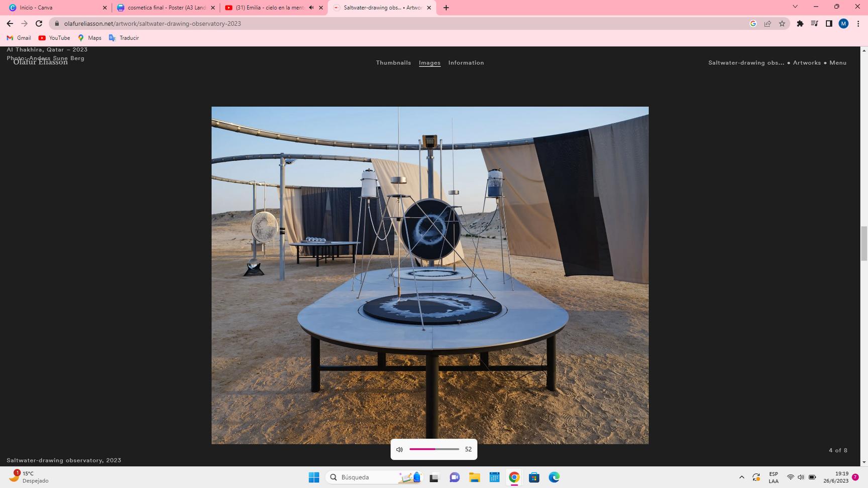
Task: Open the Windows Start menu
Action: (314, 477)
